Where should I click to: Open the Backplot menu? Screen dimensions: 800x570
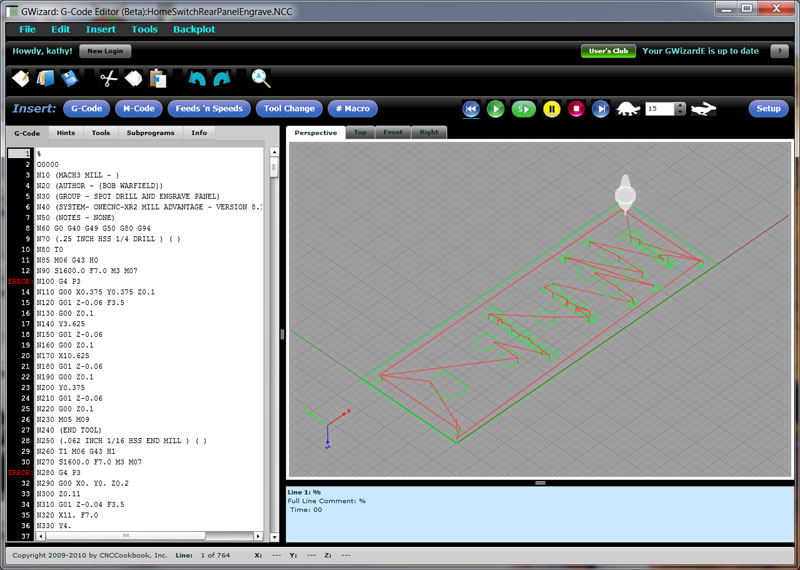point(193,29)
